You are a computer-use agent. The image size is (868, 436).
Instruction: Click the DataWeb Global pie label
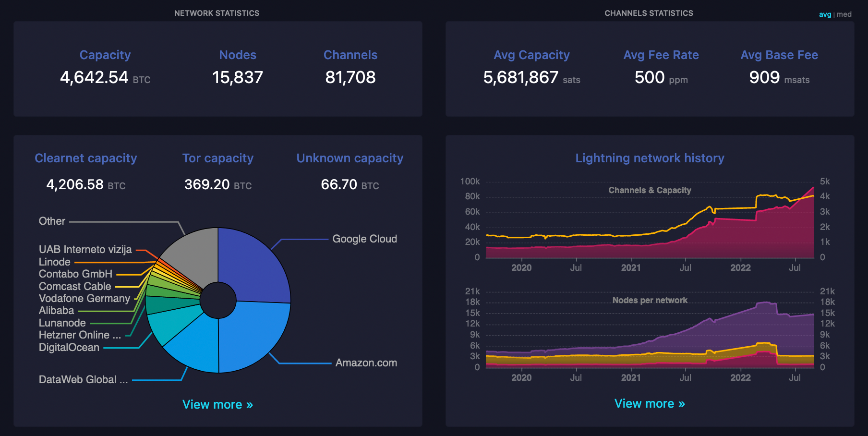point(83,379)
